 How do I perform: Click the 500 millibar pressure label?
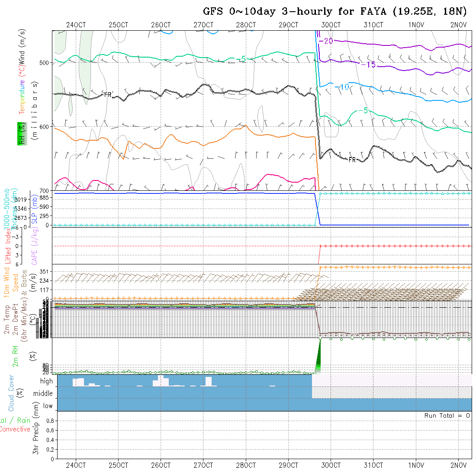click(44, 63)
